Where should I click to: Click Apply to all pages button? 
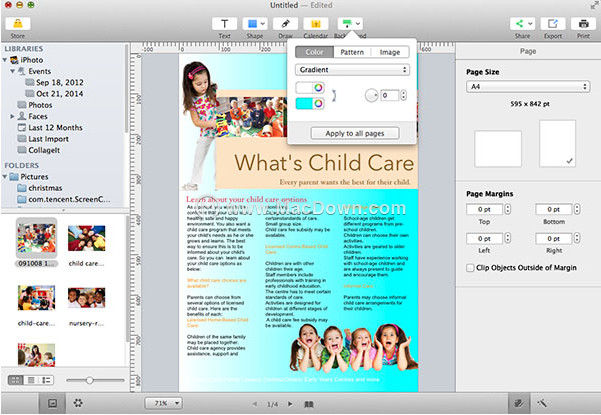pyautogui.click(x=355, y=133)
